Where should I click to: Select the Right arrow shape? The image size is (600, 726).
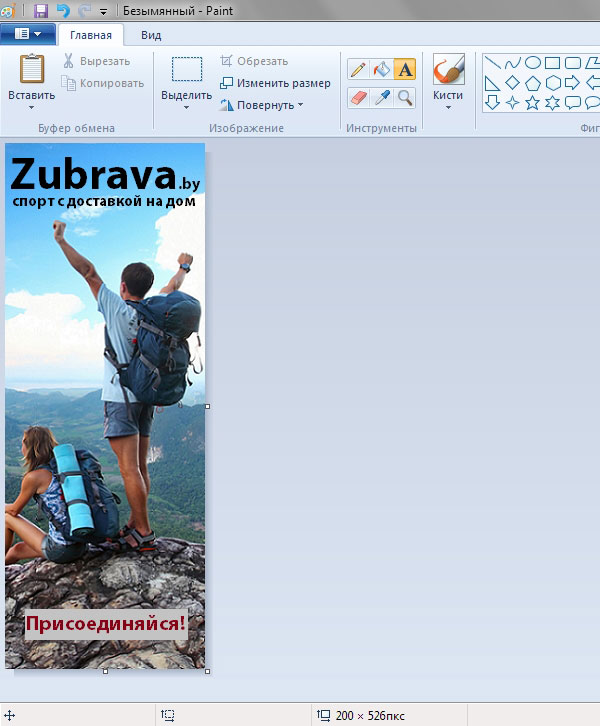click(x=573, y=83)
